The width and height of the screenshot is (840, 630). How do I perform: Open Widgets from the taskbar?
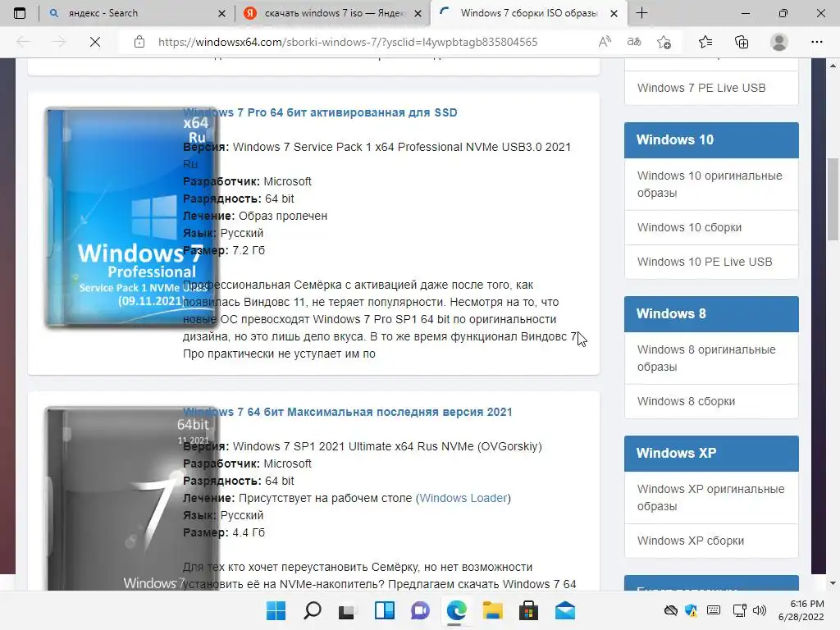coord(384,610)
